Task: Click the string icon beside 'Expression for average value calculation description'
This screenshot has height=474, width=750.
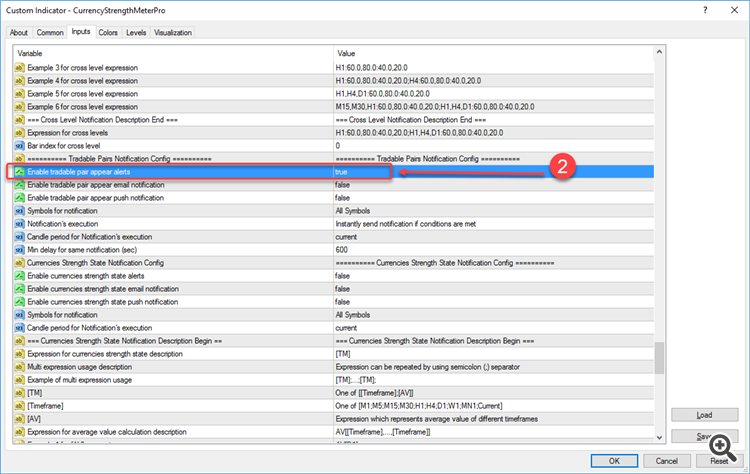Action: click(19, 432)
